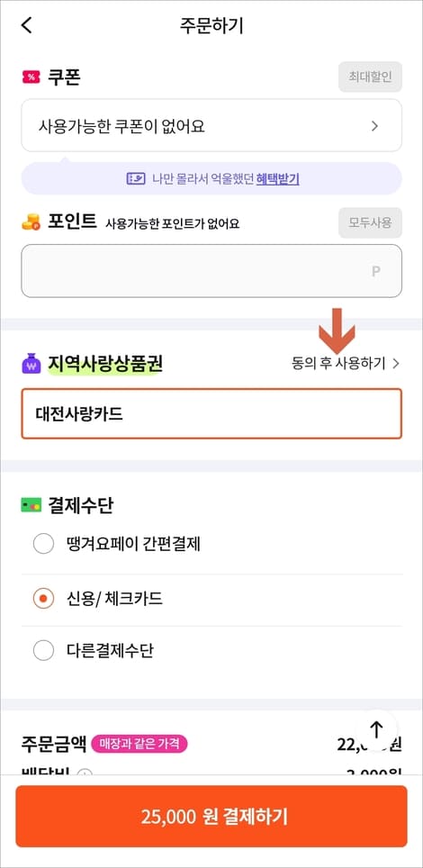423x868 pixels.
Task: Open the coupon list chevron
Action: [374, 126]
